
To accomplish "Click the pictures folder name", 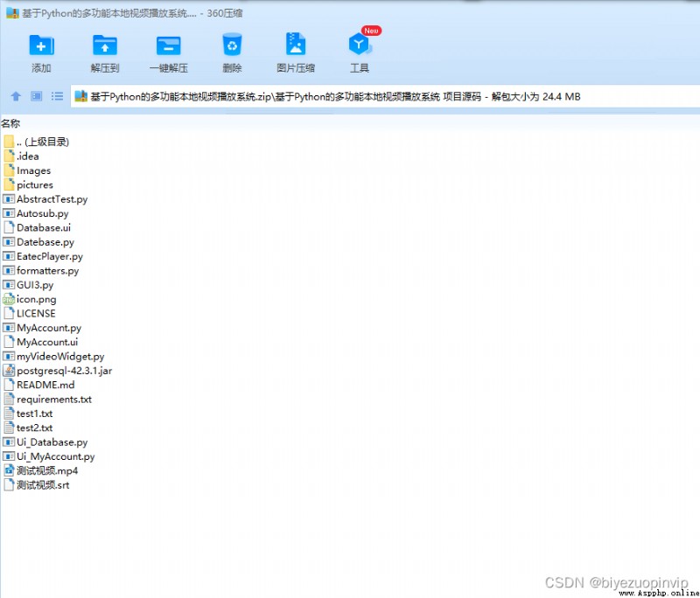I will [x=35, y=185].
